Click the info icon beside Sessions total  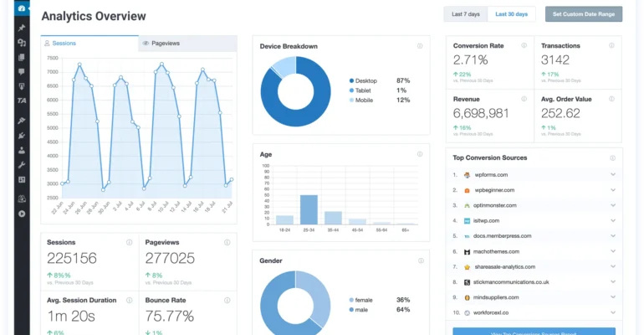[130, 243]
